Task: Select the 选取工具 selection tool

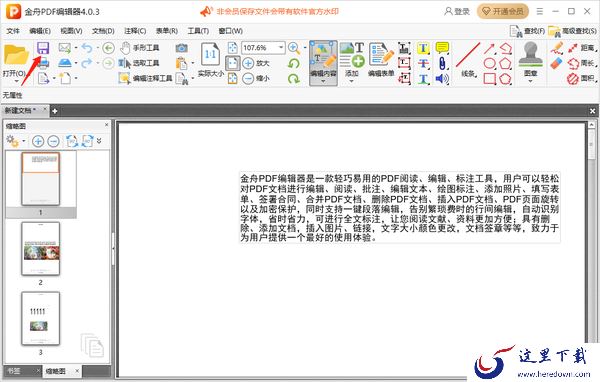Action: (139, 63)
